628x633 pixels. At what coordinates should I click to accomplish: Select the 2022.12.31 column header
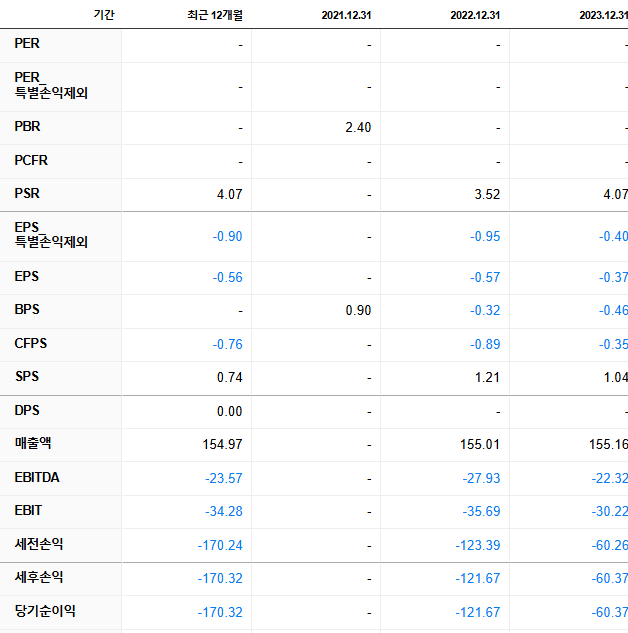pyautogui.click(x=475, y=15)
